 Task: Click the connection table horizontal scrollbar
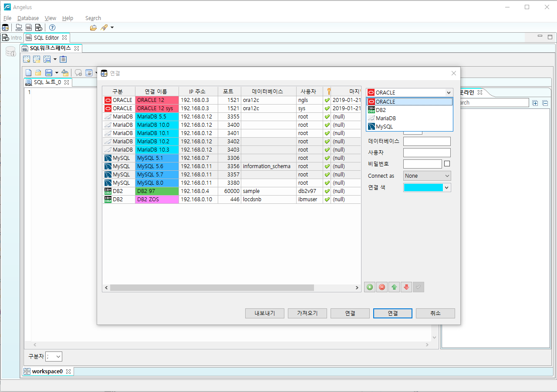[212, 288]
